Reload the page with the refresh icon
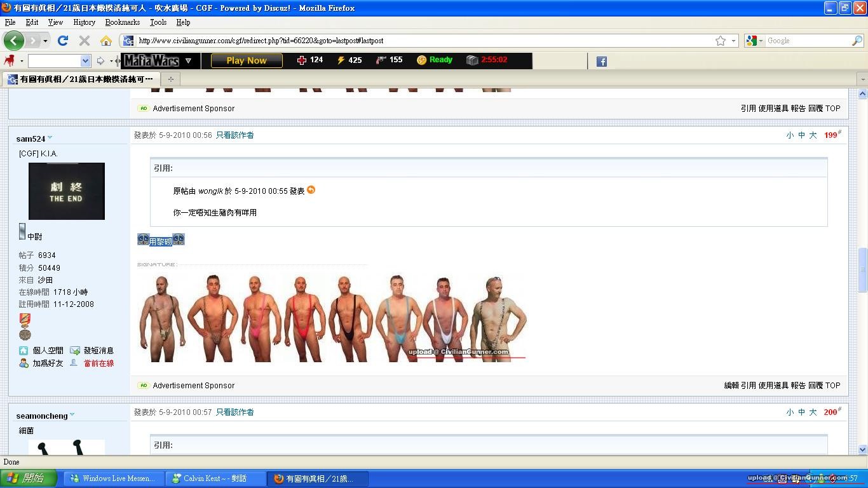The image size is (868, 488). pyautogui.click(x=62, y=41)
